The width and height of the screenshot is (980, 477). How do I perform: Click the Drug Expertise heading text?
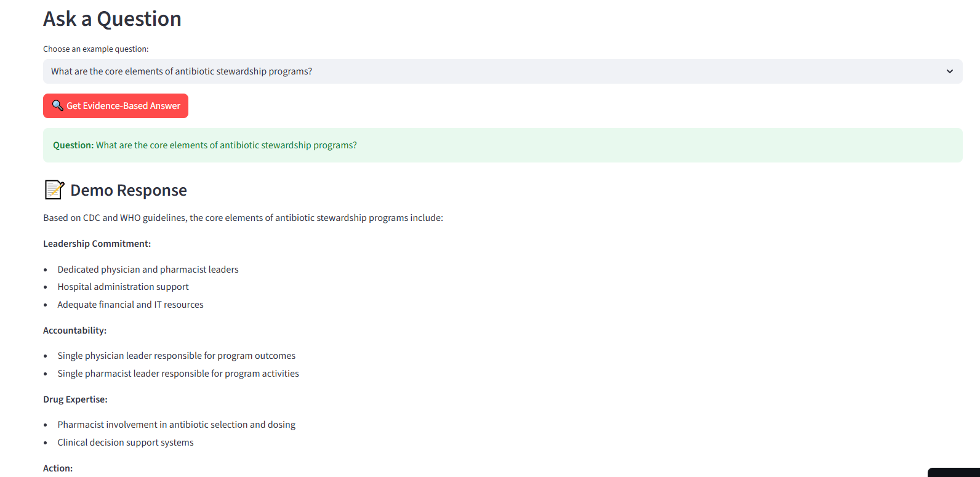[x=75, y=399]
